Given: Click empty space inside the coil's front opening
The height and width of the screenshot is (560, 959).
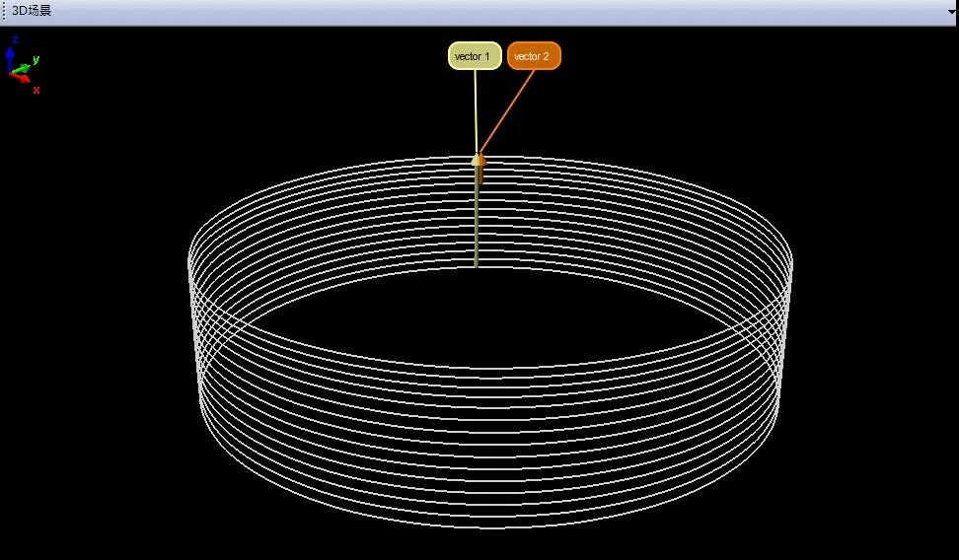Looking at the screenshot, I should point(490,315).
